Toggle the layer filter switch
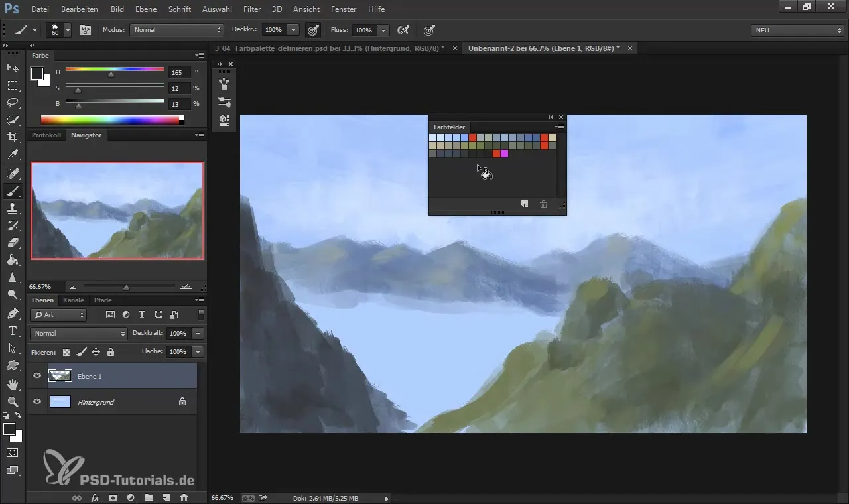849x504 pixels. point(201,314)
